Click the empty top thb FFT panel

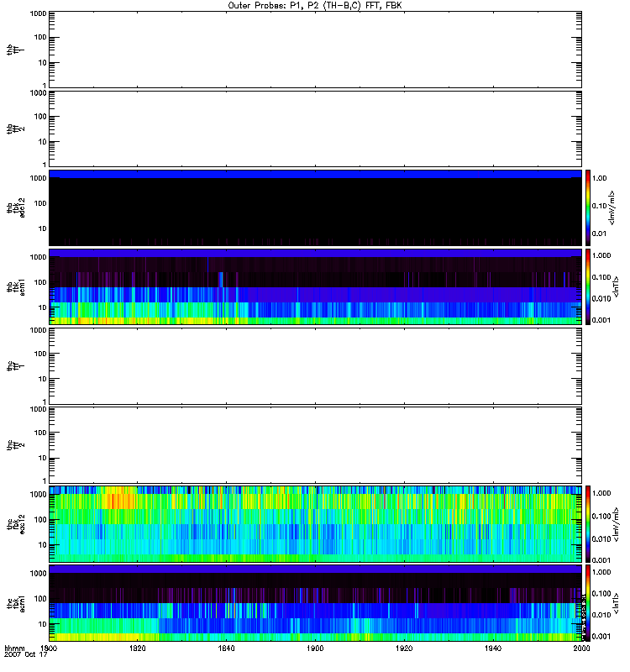315,49
